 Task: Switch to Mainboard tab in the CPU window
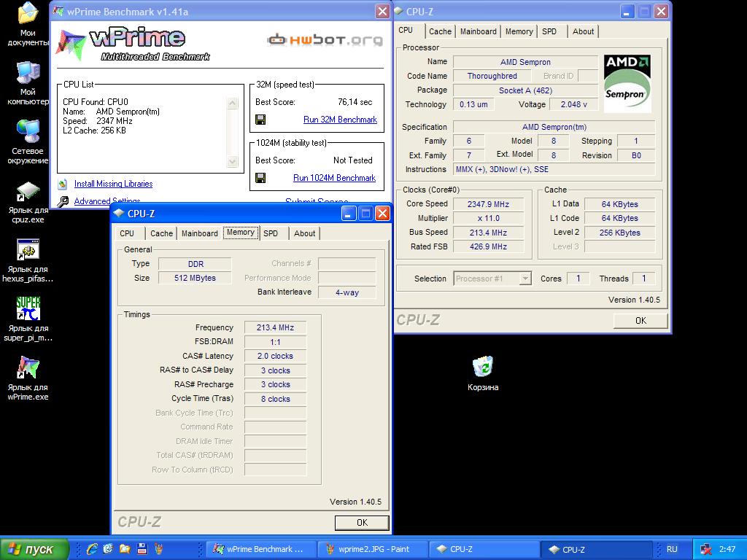pyautogui.click(x=479, y=31)
